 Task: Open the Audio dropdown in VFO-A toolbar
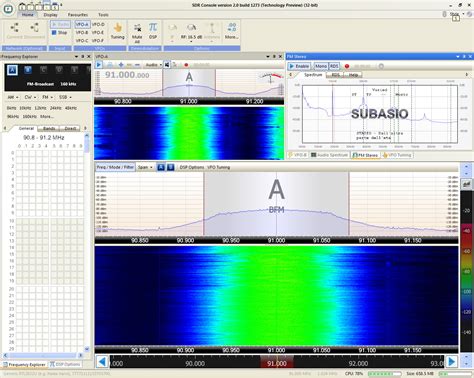(x=154, y=65)
